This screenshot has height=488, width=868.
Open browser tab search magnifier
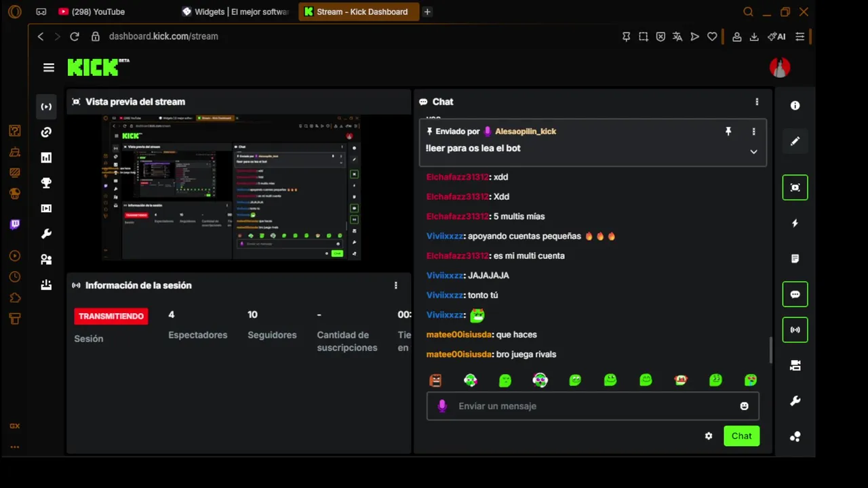[x=748, y=12]
